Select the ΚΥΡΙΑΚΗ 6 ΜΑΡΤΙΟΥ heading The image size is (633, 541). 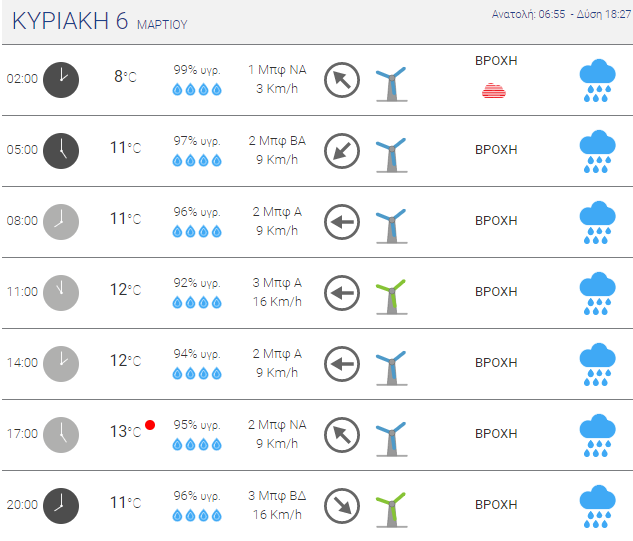point(100,21)
